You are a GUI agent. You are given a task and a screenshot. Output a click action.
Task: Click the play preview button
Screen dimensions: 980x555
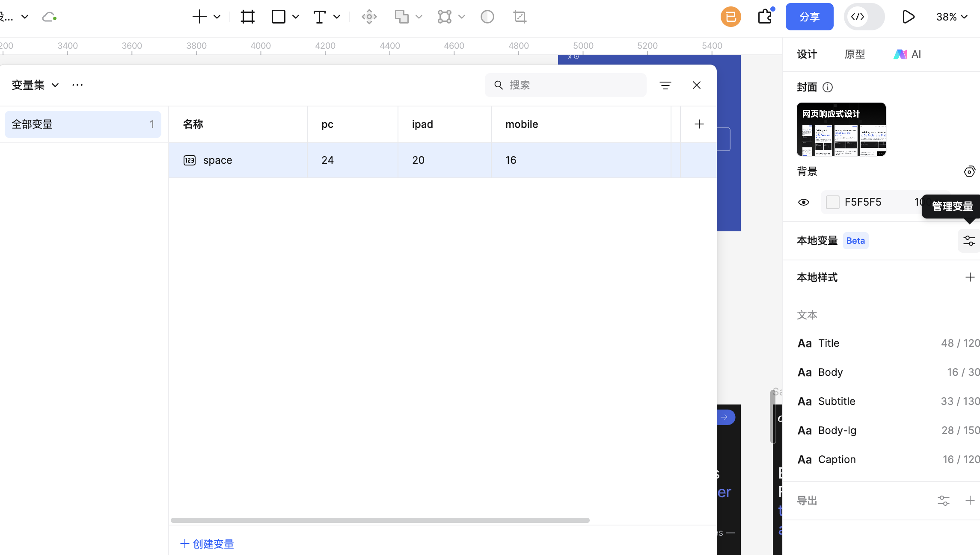pos(908,17)
